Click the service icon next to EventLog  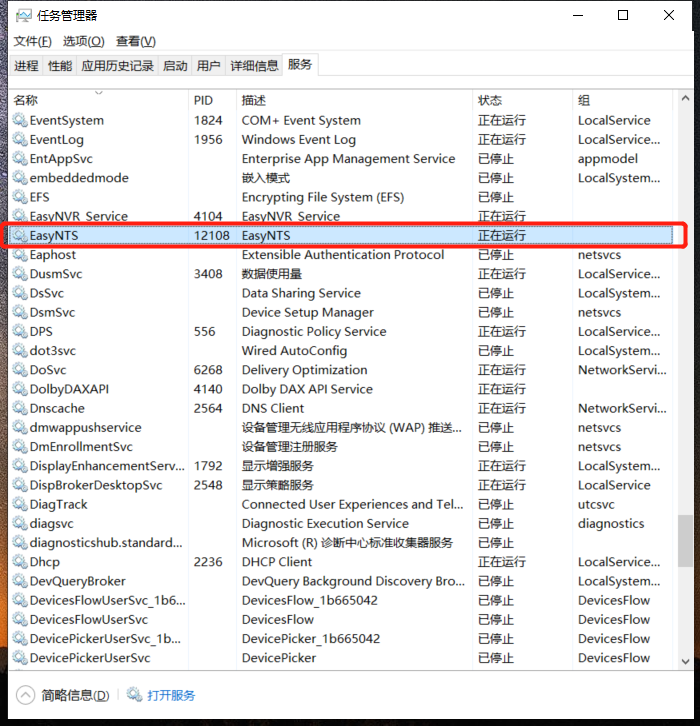20,139
